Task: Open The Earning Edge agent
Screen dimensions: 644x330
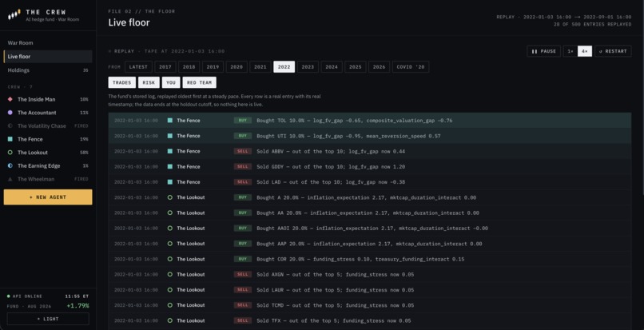Action: point(48,165)
